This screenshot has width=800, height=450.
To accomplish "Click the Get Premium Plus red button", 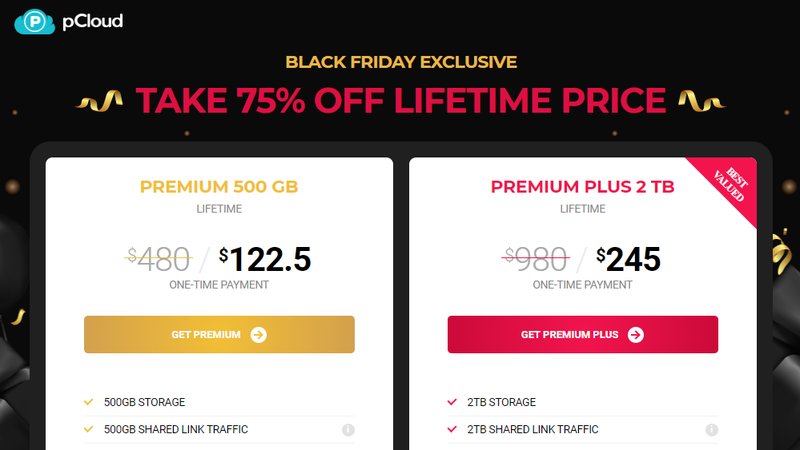I will (x=583, y=335).
